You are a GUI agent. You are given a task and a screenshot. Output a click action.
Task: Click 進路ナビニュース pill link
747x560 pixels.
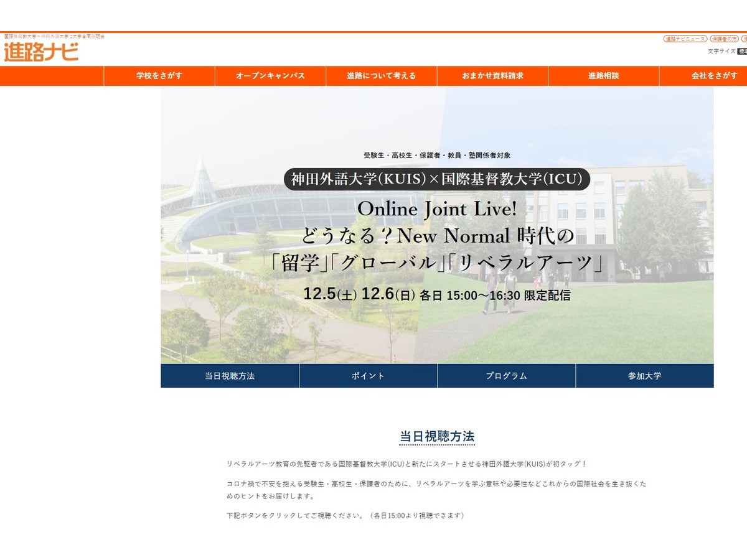(685, 39)
